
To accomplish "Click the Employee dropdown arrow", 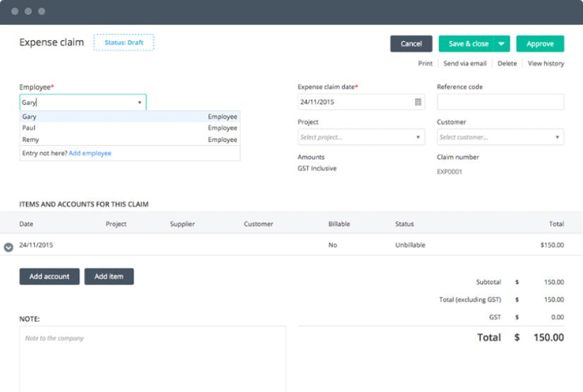I will point(140,102).
